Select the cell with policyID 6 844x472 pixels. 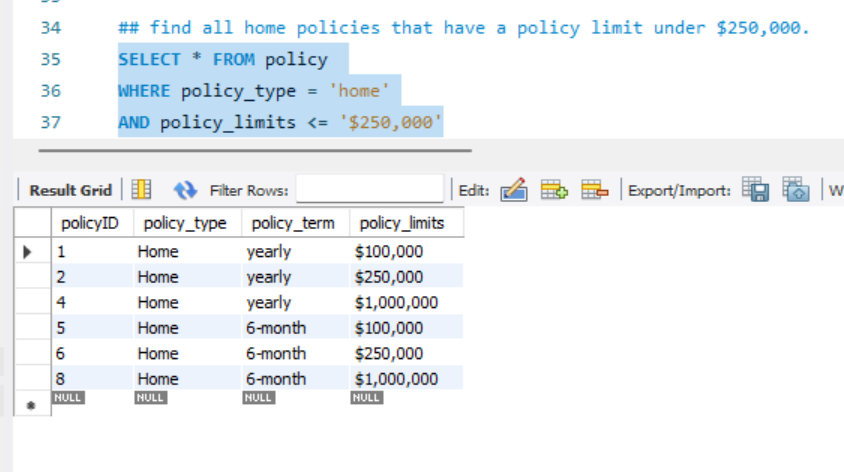click(x=92, y=353)
